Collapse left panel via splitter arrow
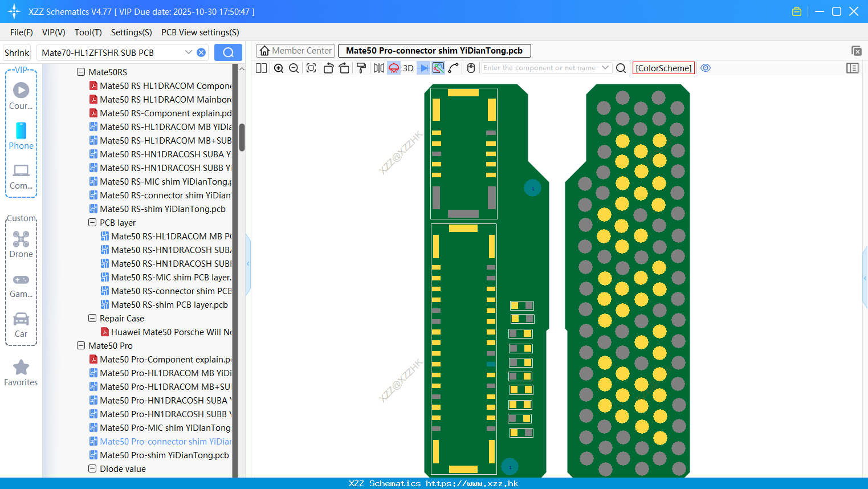 (248, 263)
